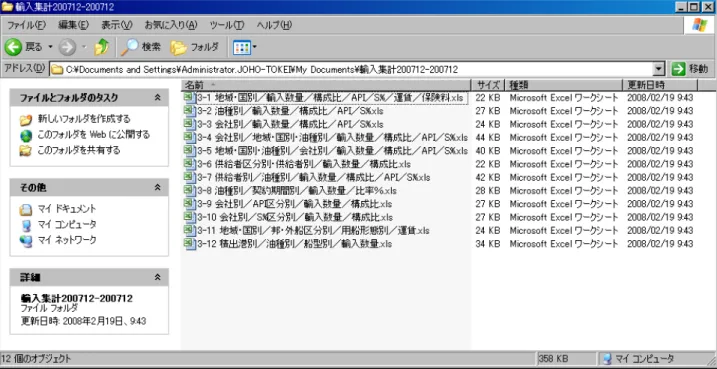This screenshot has height=369, width=717.
Task: Open the 編集(E) menu
Action: [x=73, y=25]
